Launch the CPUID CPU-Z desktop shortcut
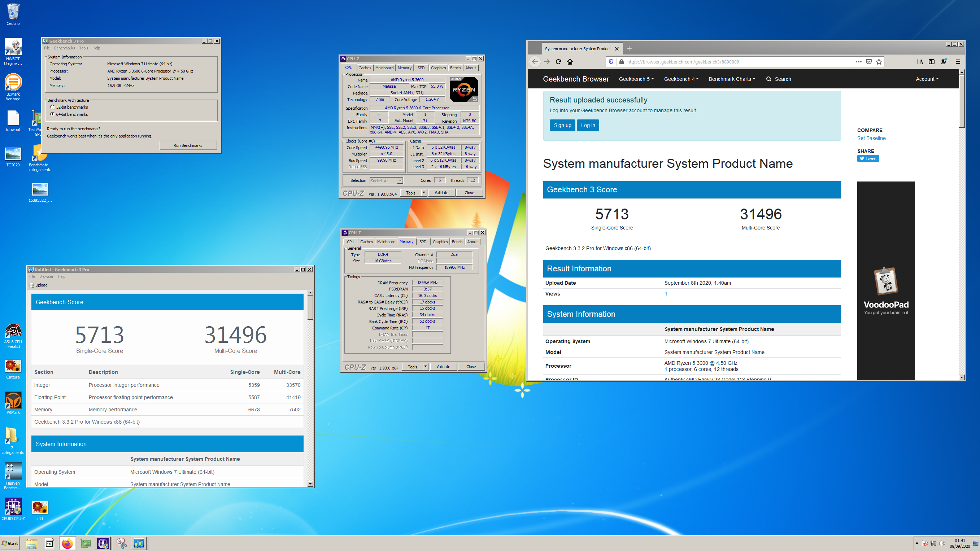980x551 pixels. tap(13, 509)
